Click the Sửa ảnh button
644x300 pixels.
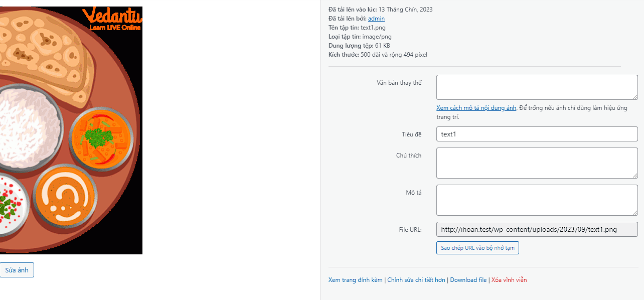click(17, 270)
